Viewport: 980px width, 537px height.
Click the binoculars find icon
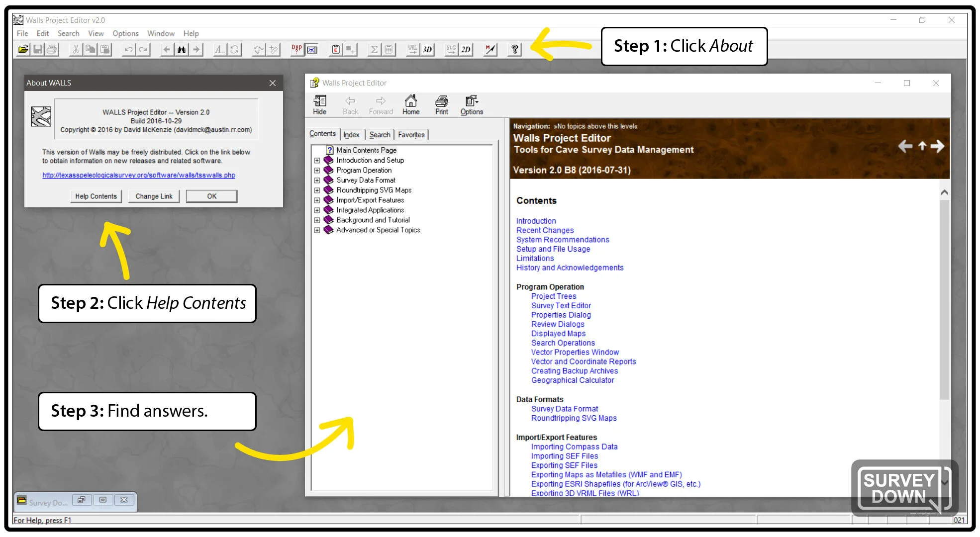point(182,49)
